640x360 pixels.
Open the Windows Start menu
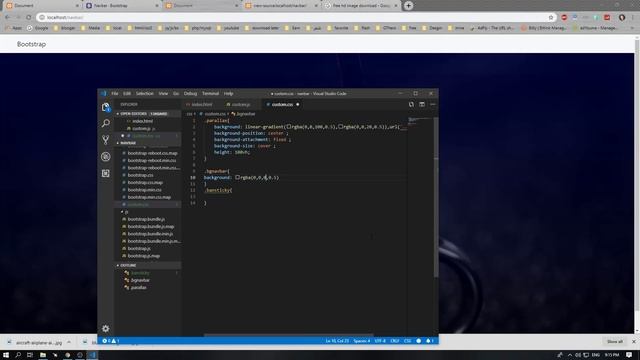click(6, 355)
